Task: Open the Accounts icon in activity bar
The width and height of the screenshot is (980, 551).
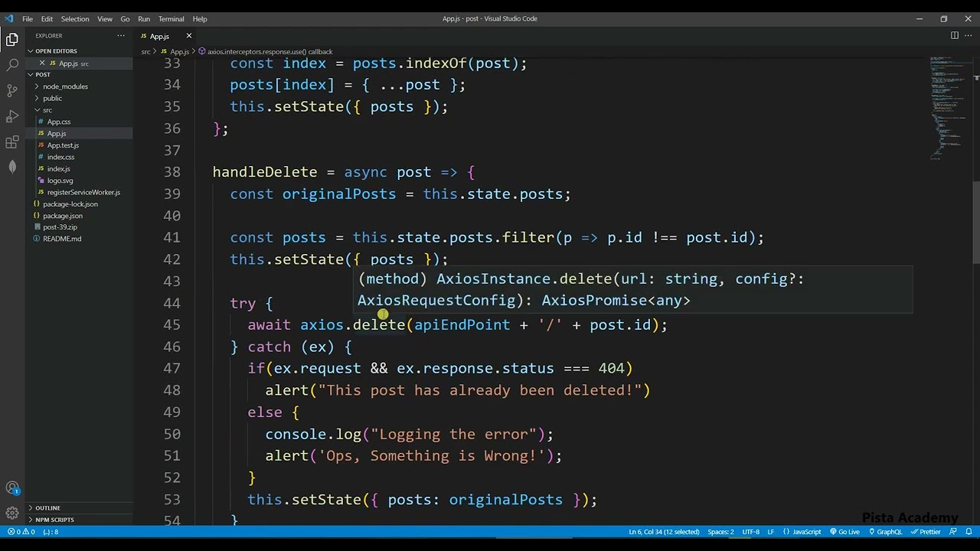Action: (12, 488)
